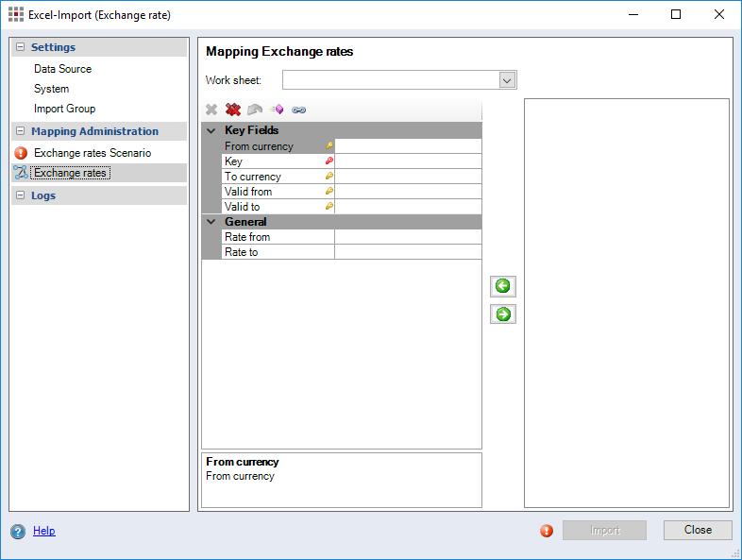Collapse the Logs section
742x560 pixels.
(21, 195)
